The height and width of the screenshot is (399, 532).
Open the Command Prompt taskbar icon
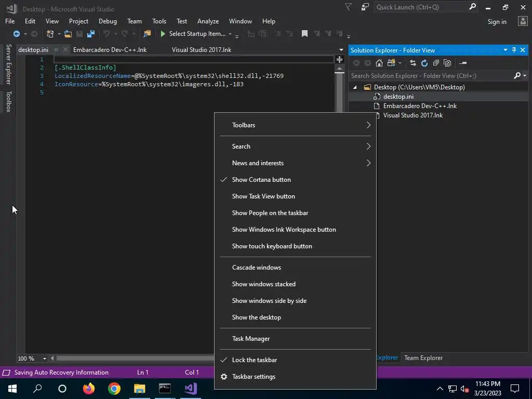tap(165, 389)
